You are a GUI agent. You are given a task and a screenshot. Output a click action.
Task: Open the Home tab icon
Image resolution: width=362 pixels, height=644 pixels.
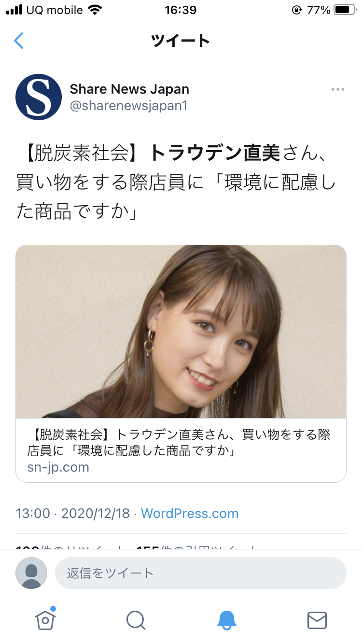tap(45, 619)
